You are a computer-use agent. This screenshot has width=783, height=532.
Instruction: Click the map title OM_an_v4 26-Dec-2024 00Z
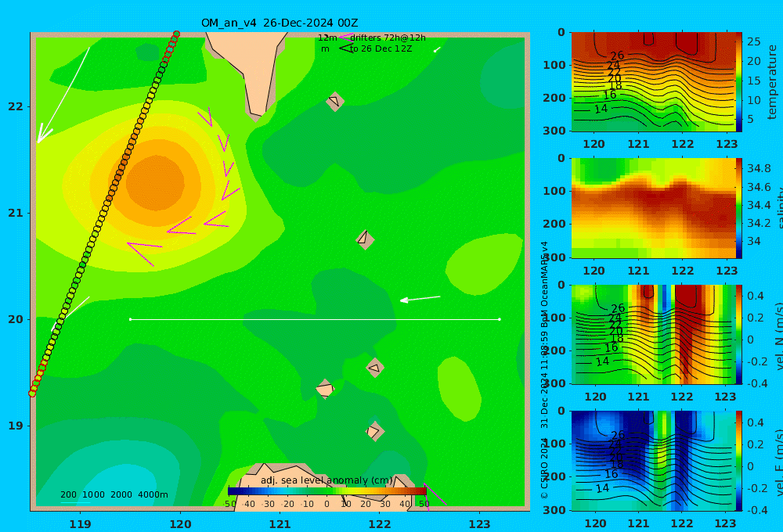(x=280, y=23)
